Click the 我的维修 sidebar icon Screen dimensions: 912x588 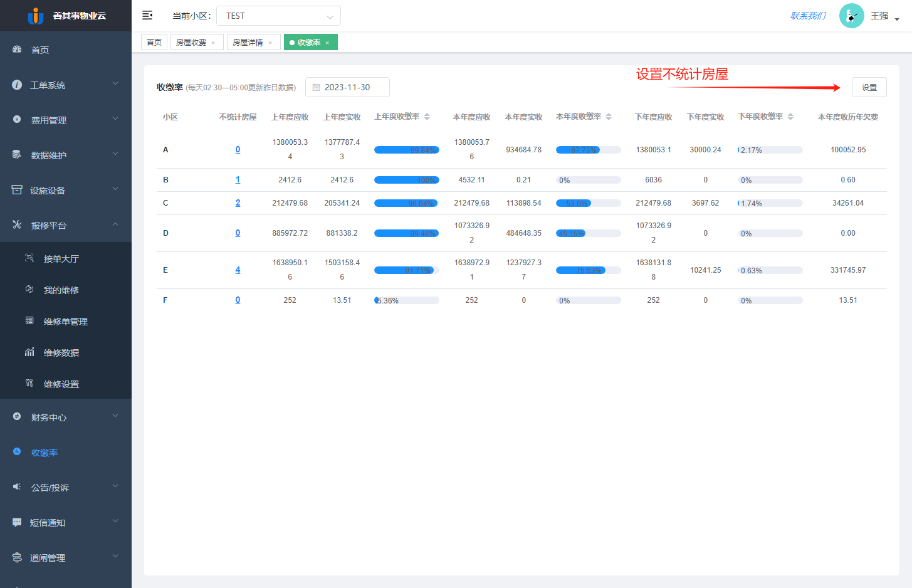(x=29, y=290)
